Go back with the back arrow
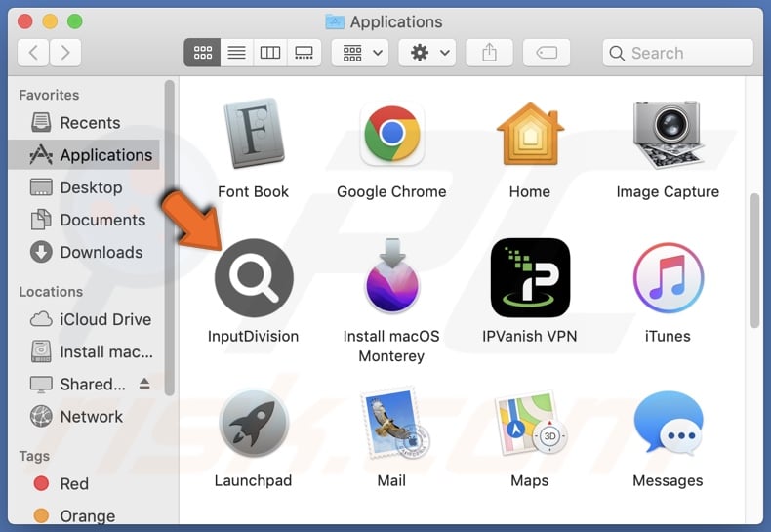The width and height of the screenshot is (771, 532). [33, 52]
